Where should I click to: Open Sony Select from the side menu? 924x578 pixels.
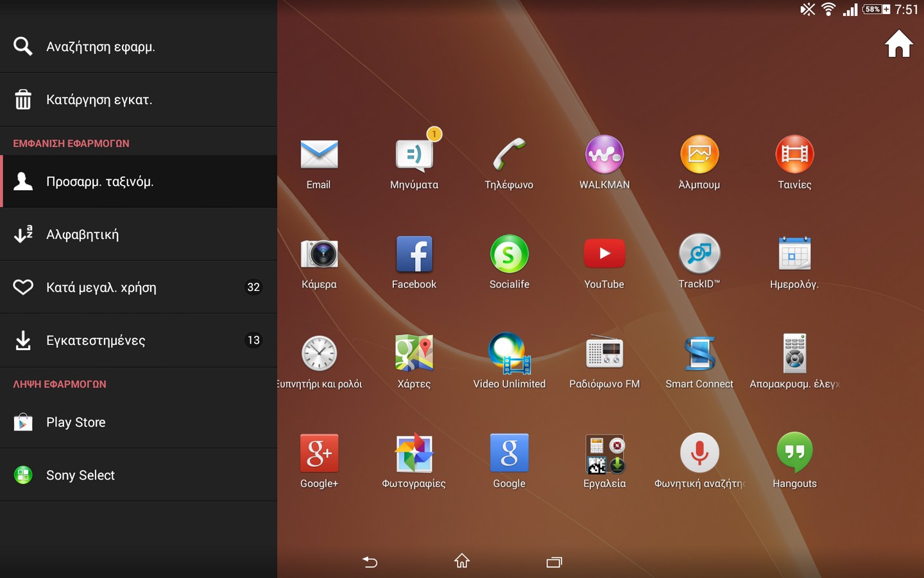pos(139,475)
